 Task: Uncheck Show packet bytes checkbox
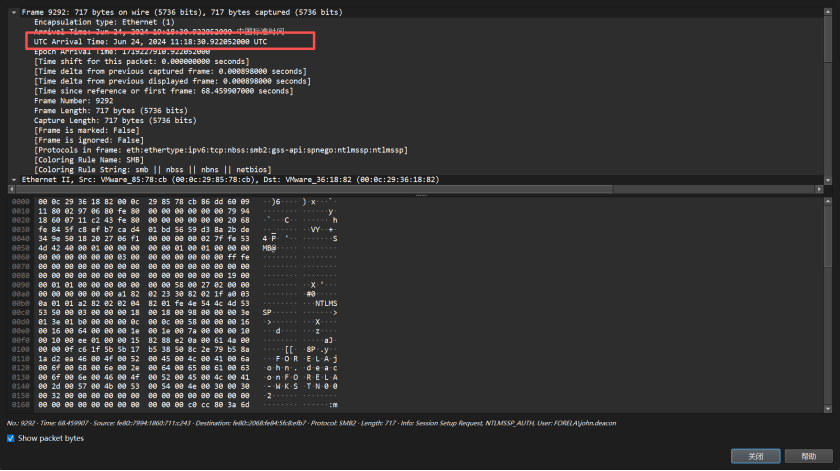pos(12,438)
